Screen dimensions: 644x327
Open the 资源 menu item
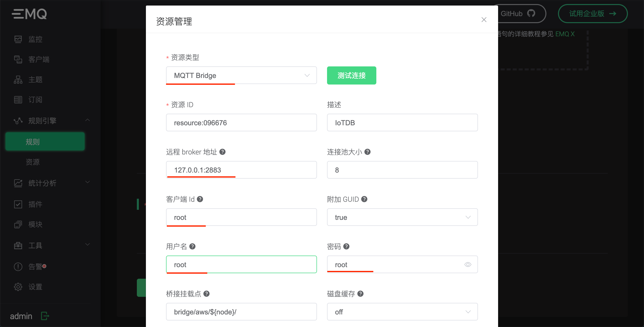point(32,162)
